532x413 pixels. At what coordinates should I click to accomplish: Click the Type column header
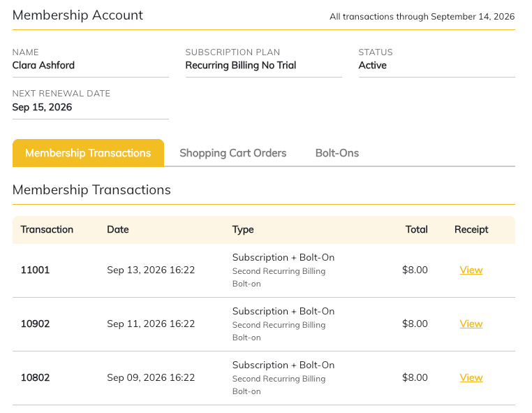tap(243, 230)
